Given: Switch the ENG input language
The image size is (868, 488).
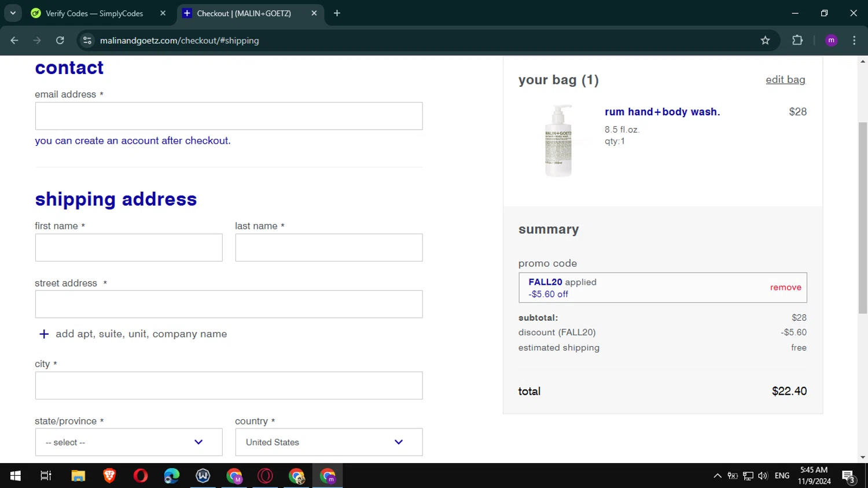Looking at the screenshot, I should point(782,476).
